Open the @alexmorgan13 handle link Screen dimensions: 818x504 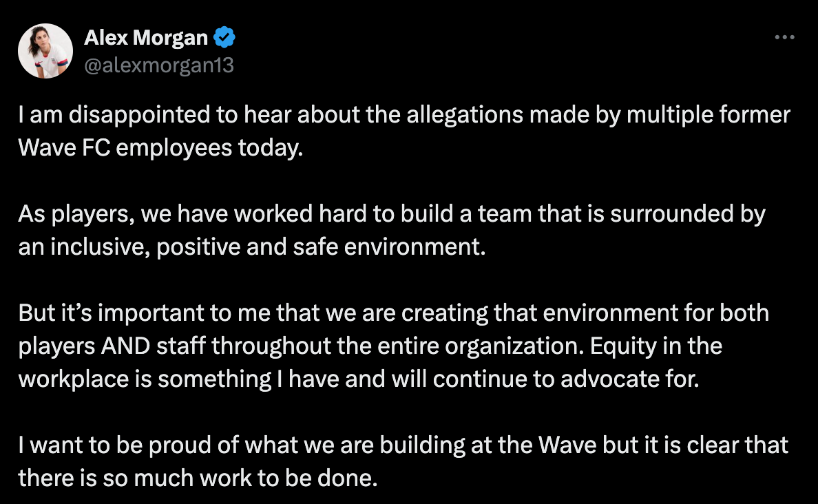[x=158, y=65]
